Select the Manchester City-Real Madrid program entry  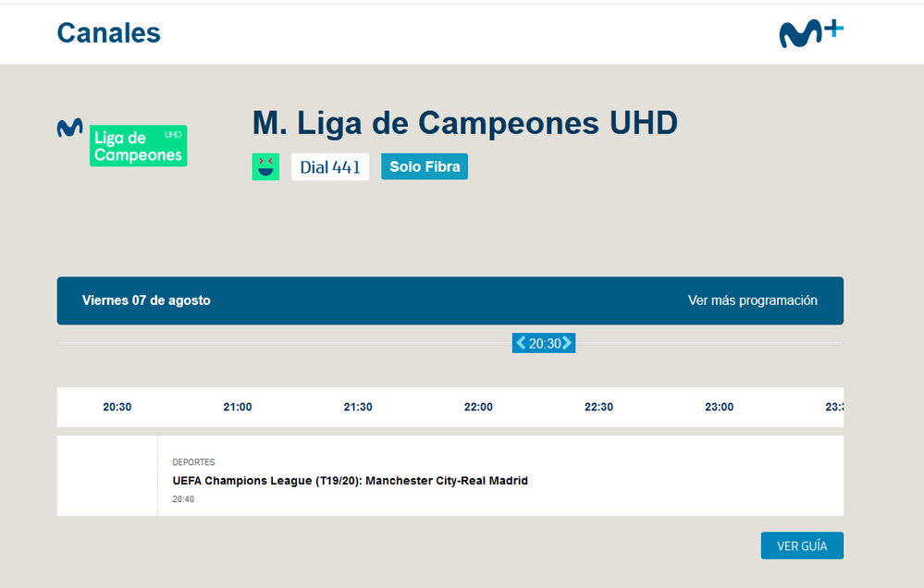350,481
